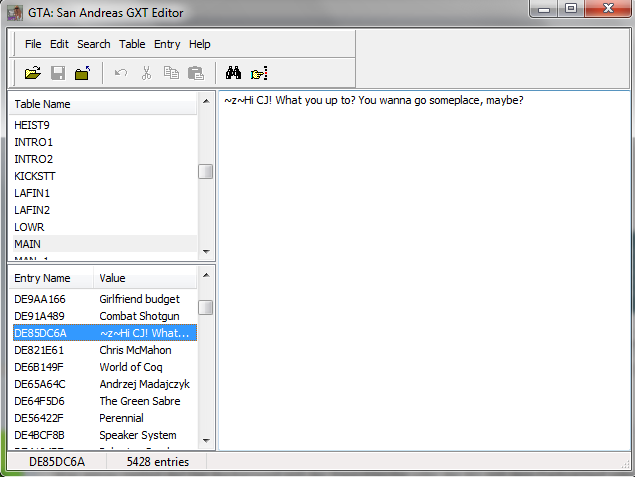
Task: Open the Search menu
Action: [94, 44]
